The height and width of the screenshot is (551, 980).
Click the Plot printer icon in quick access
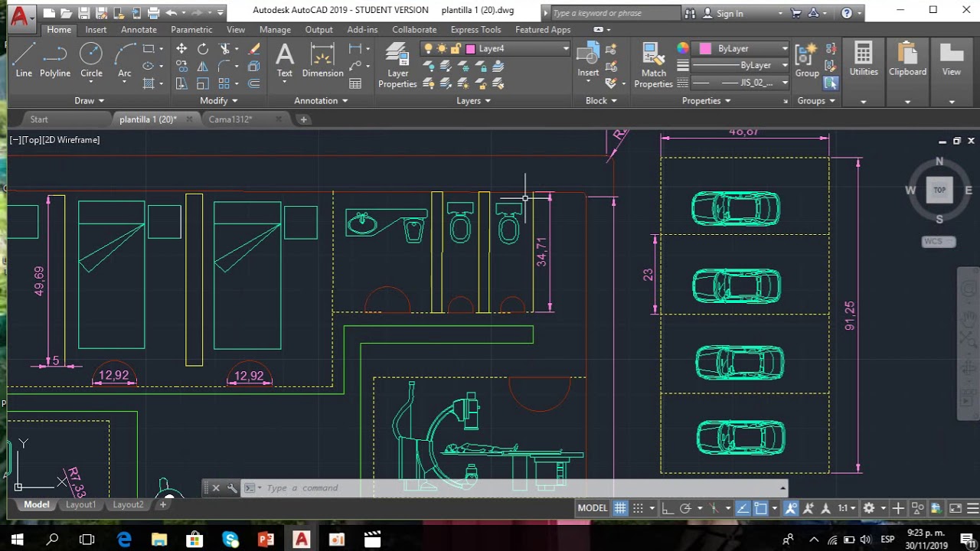click(x=153, y=12)
